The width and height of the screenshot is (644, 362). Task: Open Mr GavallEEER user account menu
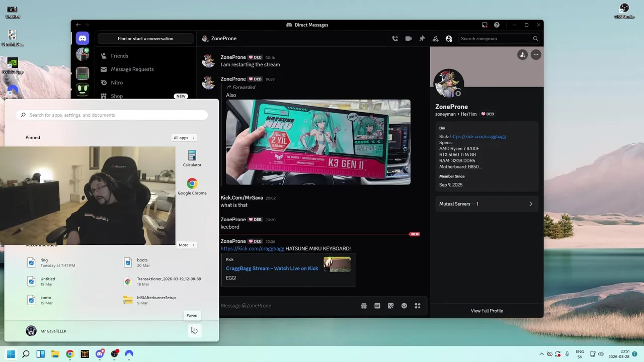[46, 331]
